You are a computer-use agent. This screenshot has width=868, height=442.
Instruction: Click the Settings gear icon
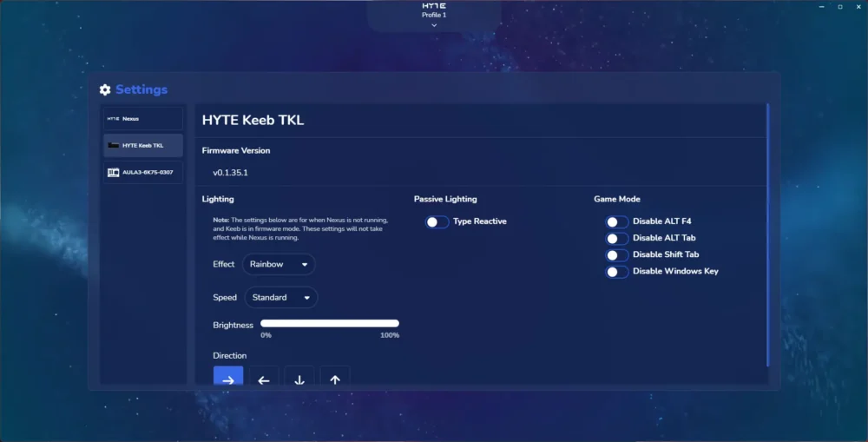105,89
